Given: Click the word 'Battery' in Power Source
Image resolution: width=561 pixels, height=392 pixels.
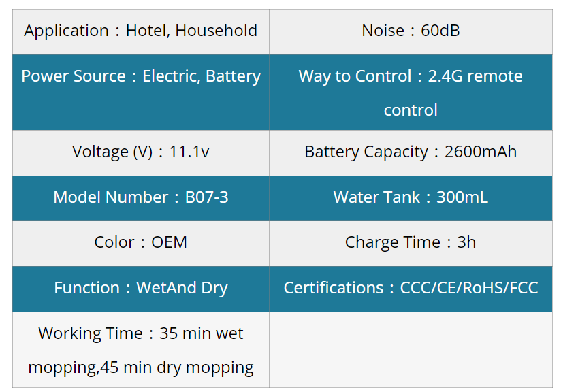Looking at the screenshot, I should coord(234,76).
